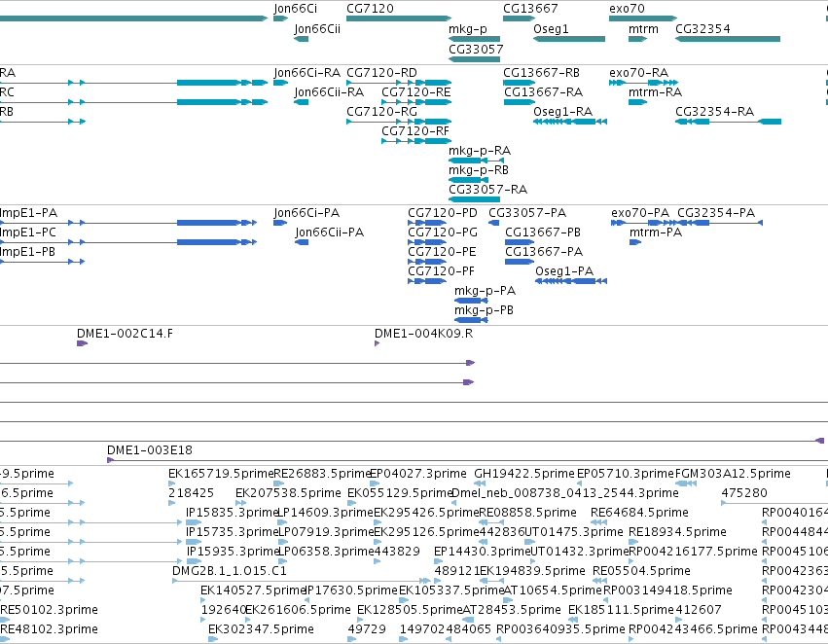Click the Oseg1 gene label
This screenshot has width=828, height=644.
click(551, 29)
